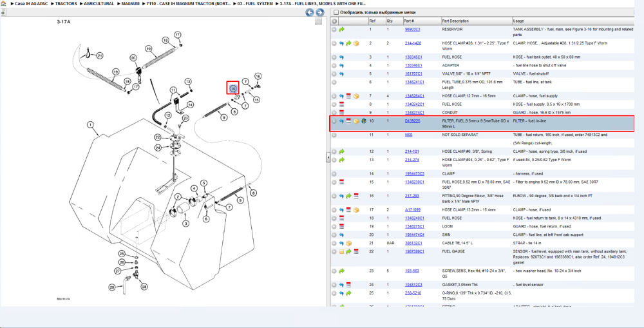Collapse the diagram panel with splitter handle
The width and height of the screenshot is (644, 328).
(x=328, y=157)
